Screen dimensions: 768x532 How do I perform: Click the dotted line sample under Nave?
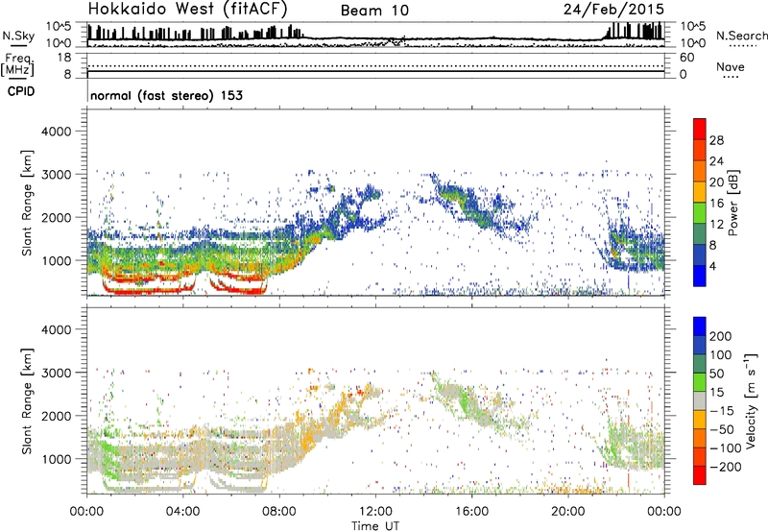point(732,78)
